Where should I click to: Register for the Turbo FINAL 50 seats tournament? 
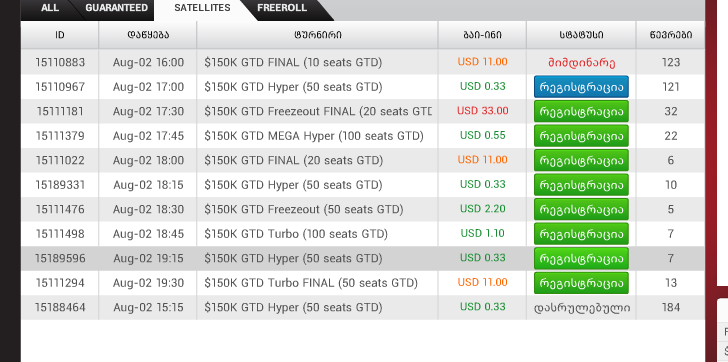[x=581, y=283]
